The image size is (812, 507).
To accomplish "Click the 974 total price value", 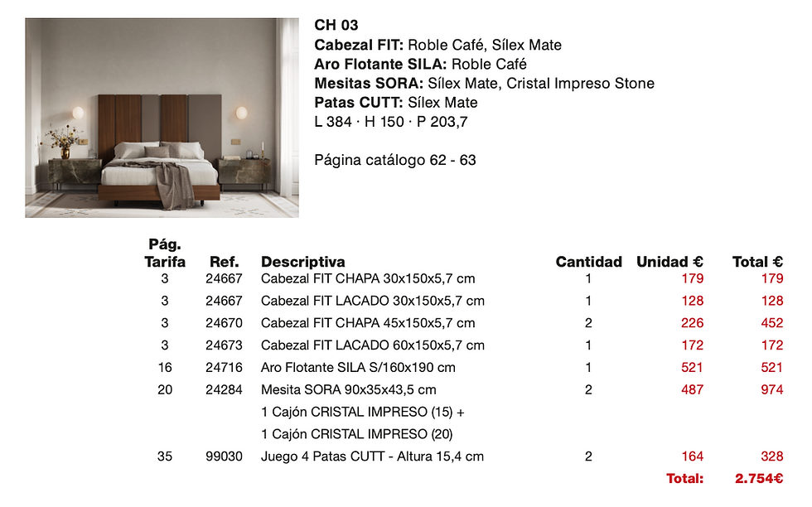I will (x=771, y=390).
